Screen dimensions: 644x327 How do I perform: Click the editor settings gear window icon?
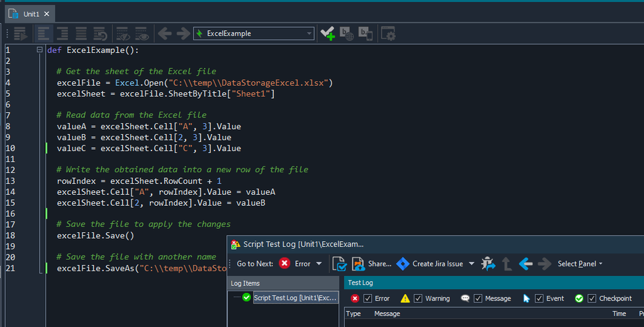(387, 34)
